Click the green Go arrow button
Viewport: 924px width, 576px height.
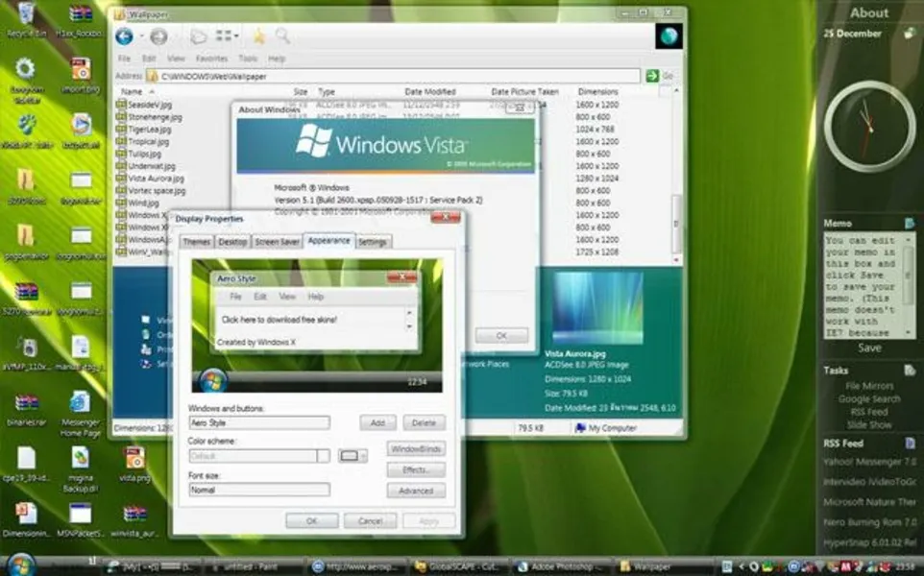(x=652, y=76)
